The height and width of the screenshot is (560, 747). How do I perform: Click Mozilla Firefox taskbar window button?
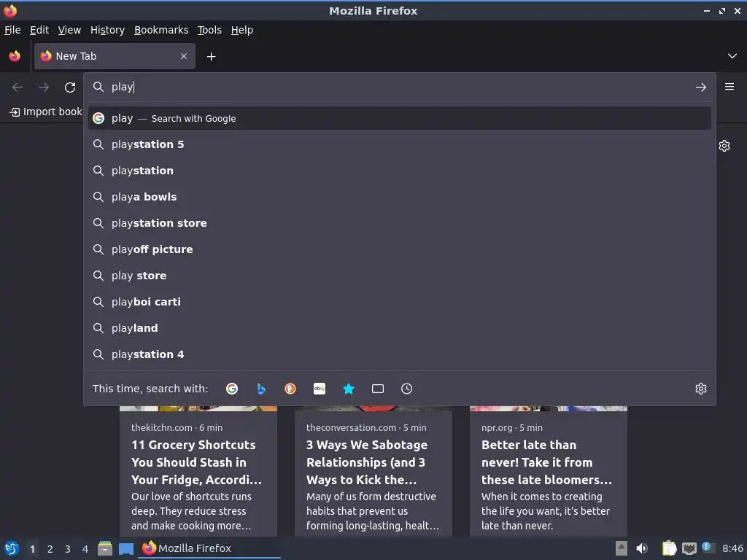pyautogui.click(x=209, y=548)
